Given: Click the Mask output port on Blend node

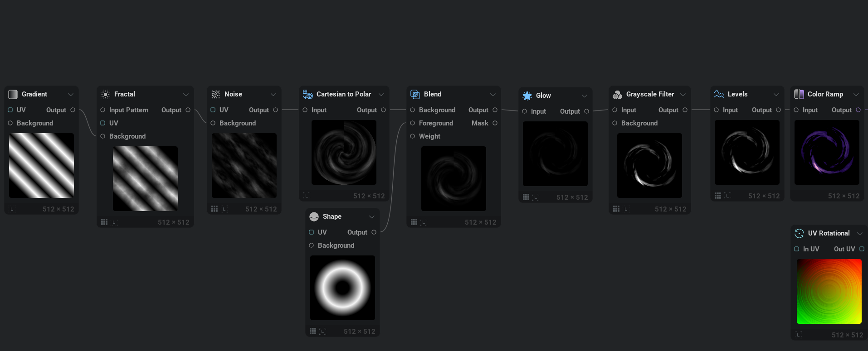Looking at the screenshot, I should click(495, 123).
